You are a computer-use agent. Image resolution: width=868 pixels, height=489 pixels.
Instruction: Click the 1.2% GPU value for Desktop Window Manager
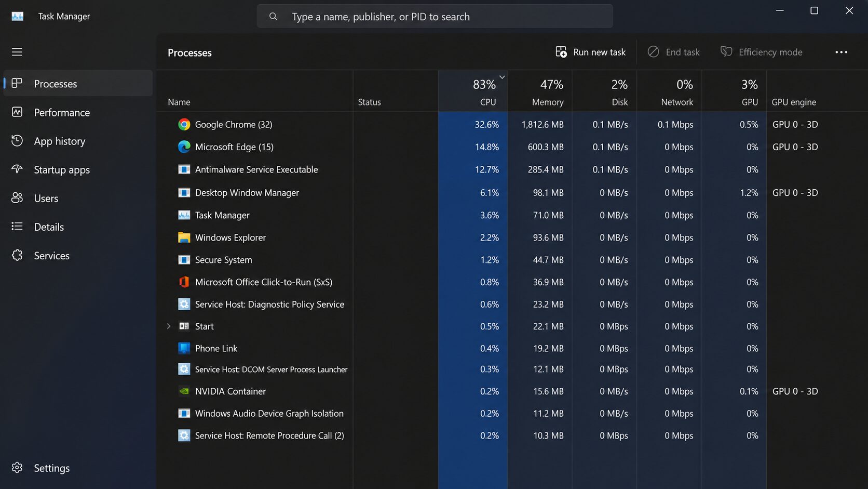749,193
